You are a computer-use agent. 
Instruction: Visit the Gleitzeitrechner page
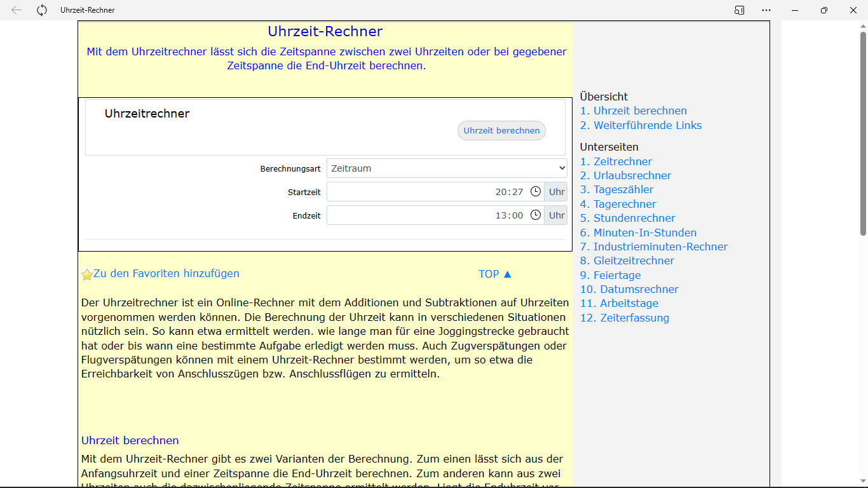(x=627, y=261)
